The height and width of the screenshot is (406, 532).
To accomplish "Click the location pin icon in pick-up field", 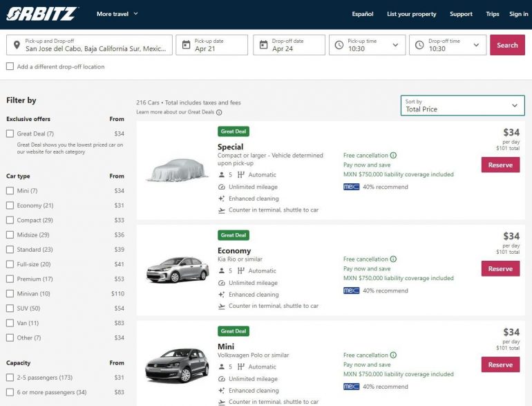I will click(x=17, y=46).
